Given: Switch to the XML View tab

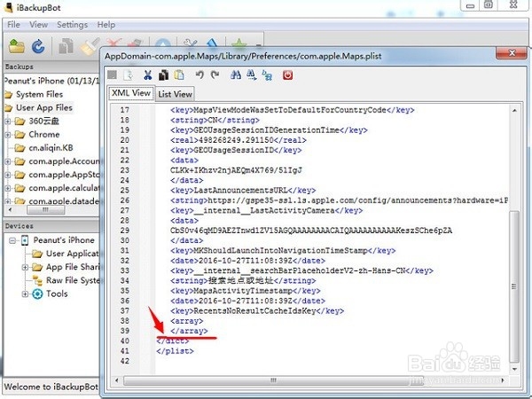Looking at the screenshot, I should click(131, 93).
